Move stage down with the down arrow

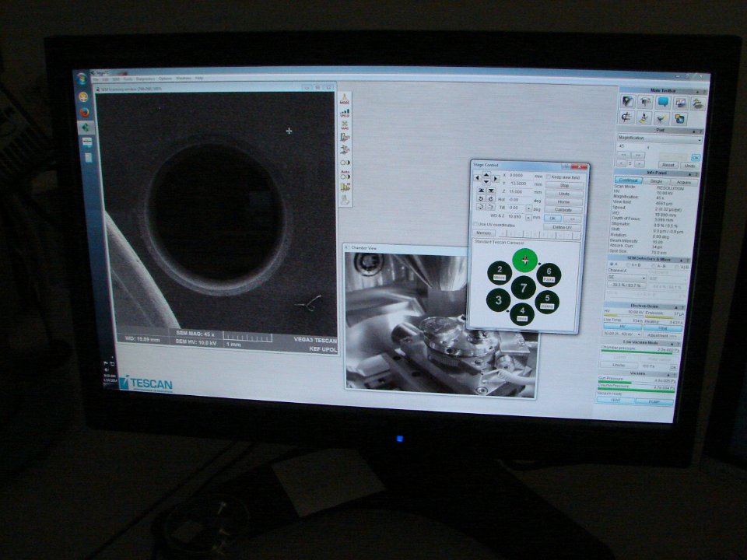pyautogui.click(x=486, y=181)
